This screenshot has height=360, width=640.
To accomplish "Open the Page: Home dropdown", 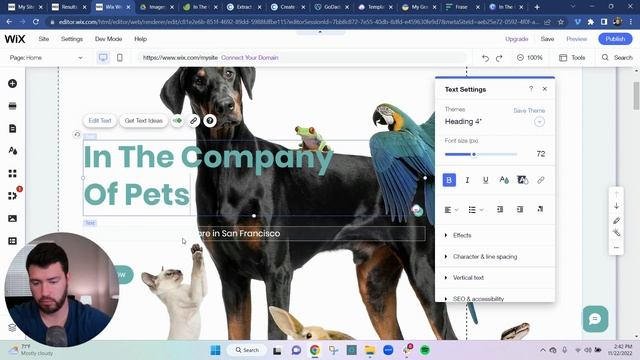I will pos(46,58).
